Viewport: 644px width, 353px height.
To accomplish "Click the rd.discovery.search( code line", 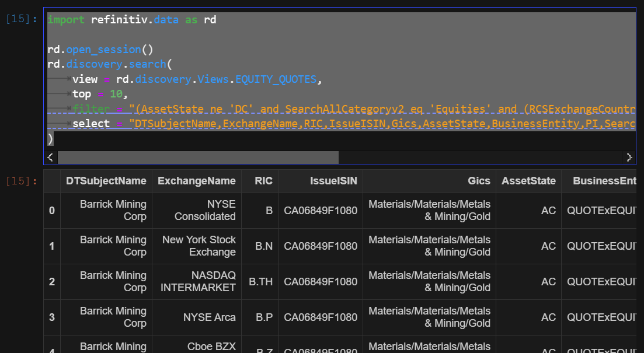I will pyautogui.click(x=110, y=64).
